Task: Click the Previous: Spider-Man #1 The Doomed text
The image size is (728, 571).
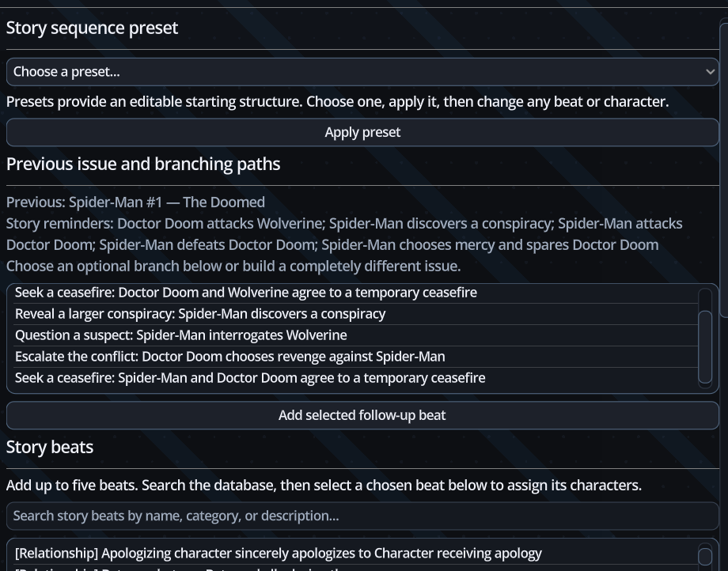Action: pyautogui.click(x=135, y=202)
